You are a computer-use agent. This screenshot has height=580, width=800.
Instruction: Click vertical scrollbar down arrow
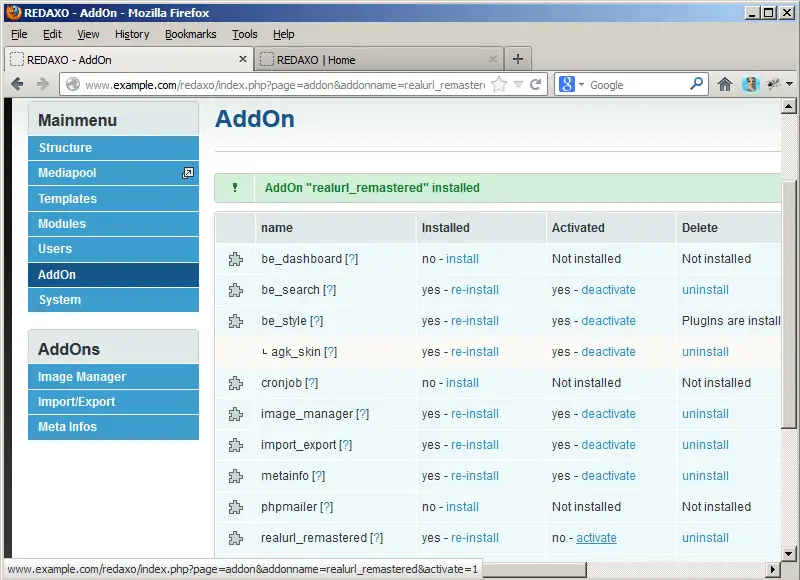point(788,553)
